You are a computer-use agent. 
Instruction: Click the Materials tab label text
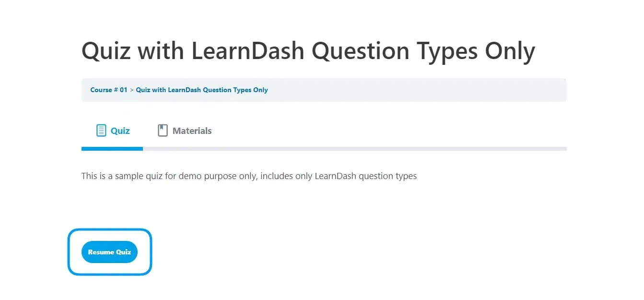point(193,131)
